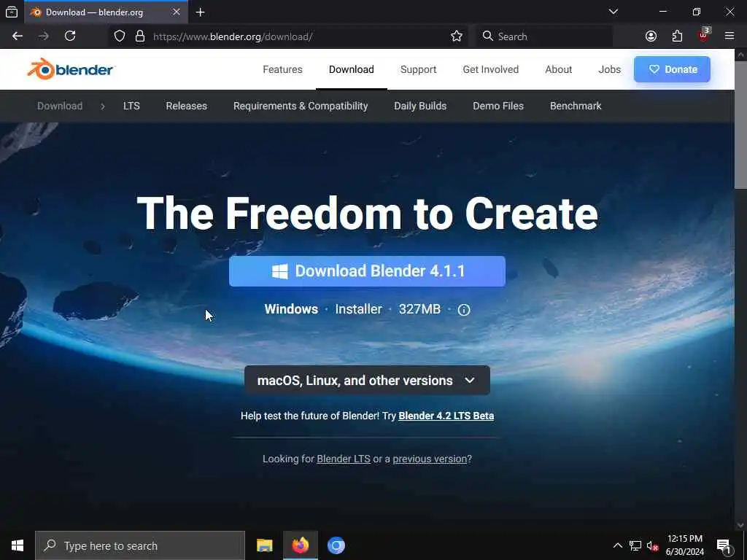
Task: Expand macOS, Linux, and other versions
Action: tap(368, 381)
